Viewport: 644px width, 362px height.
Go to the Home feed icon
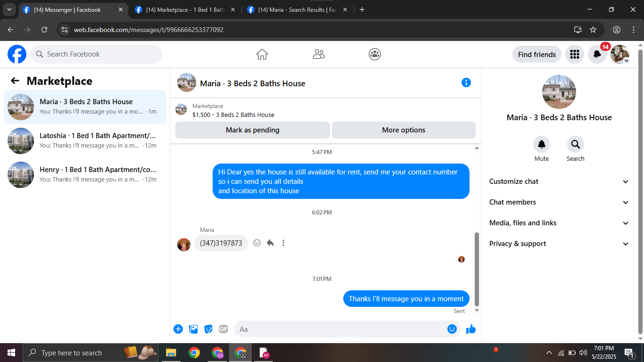tap(262, 54)
